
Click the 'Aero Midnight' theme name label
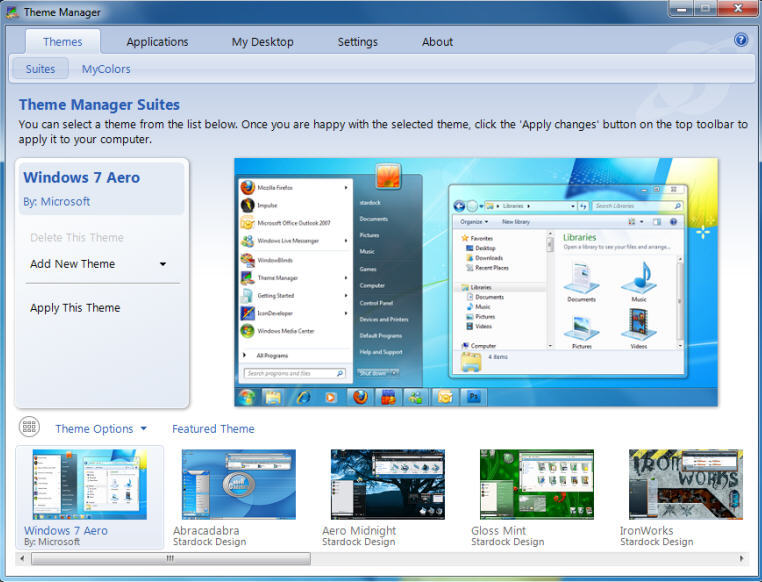tap(359, 530)
